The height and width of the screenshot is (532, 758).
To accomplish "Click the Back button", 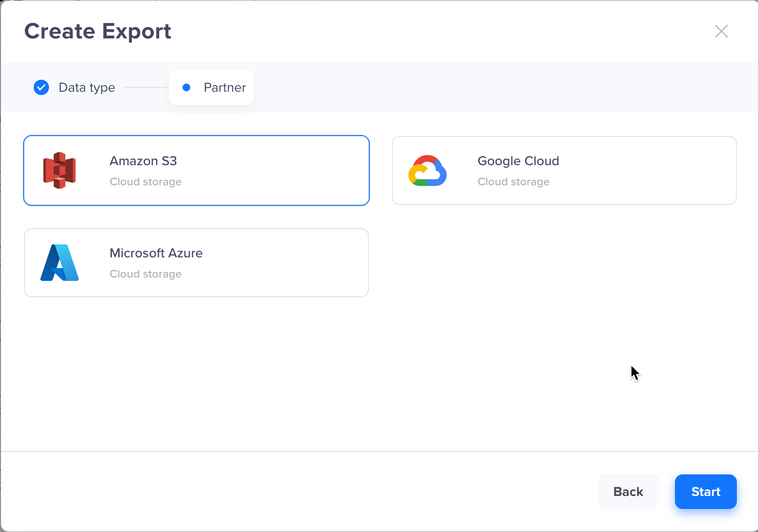I will tap(628, 492).
